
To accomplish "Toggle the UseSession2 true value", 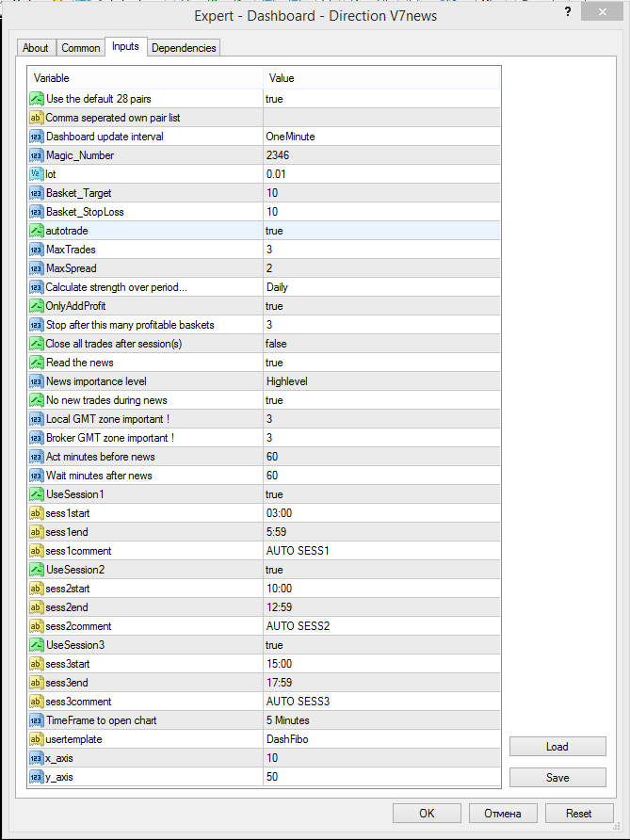I will coord(381,570).
